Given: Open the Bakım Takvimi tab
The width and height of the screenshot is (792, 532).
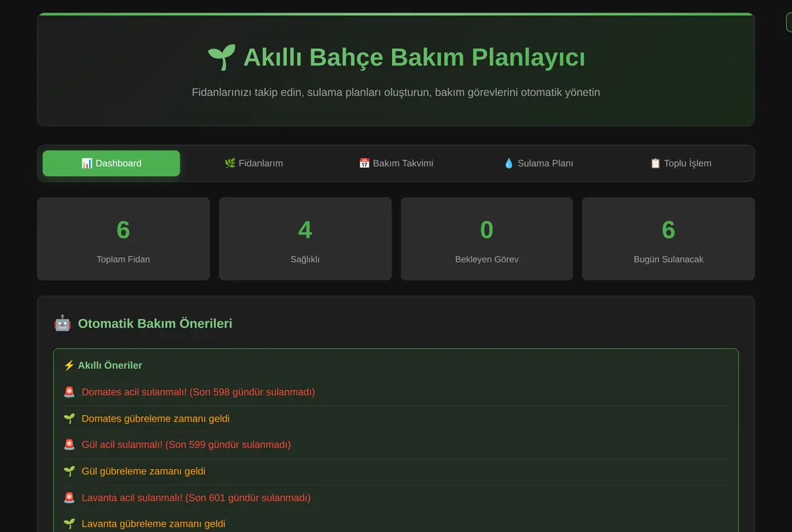Looking at the screenshot, I should coord(396,163).
